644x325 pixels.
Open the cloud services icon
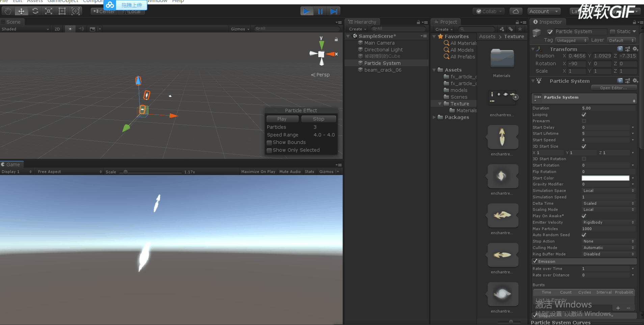[x=516, y=11]
